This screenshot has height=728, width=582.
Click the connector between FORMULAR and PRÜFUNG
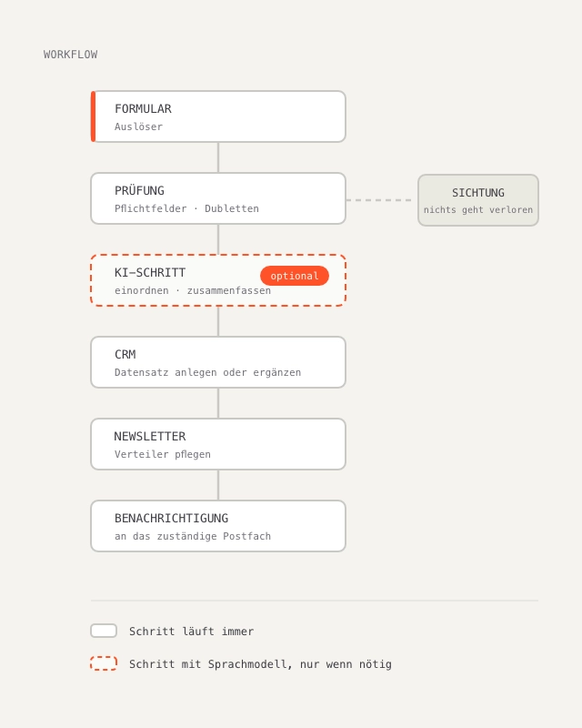click(x=218, y=157)
